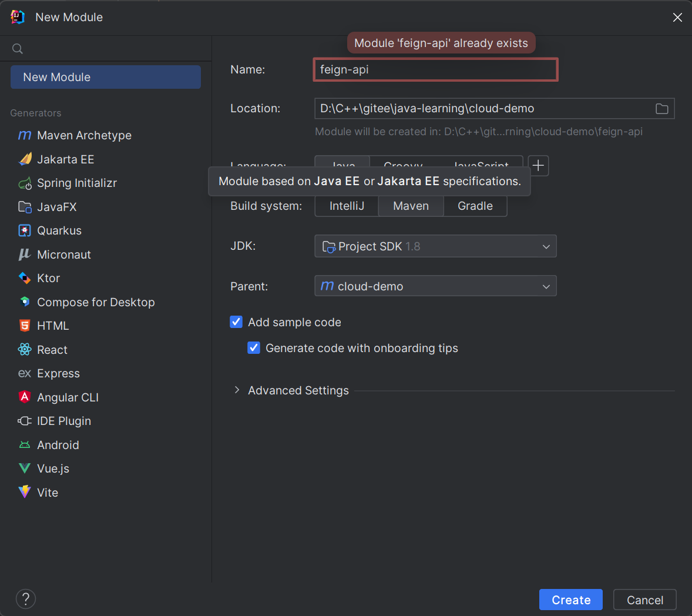Add another language with plus button
This screenshot has height=616, width=692.
[x=538, y=166]
